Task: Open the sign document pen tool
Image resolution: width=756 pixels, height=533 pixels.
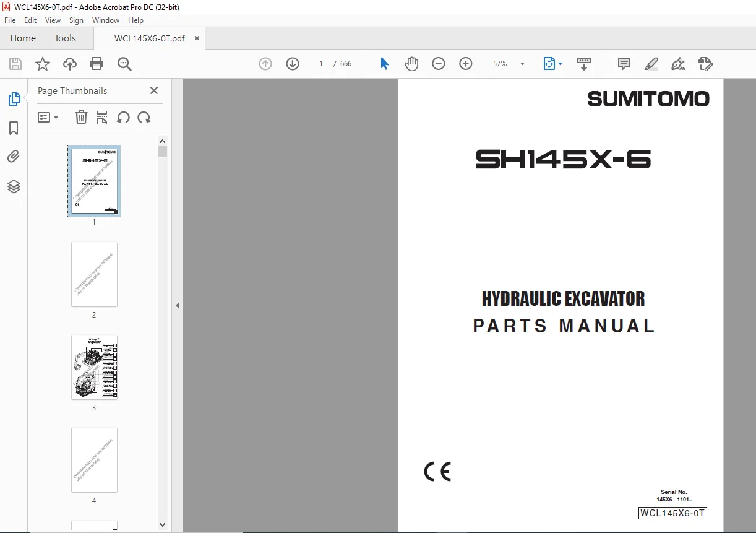Action: pyautogui.click(x=679, y=64)
